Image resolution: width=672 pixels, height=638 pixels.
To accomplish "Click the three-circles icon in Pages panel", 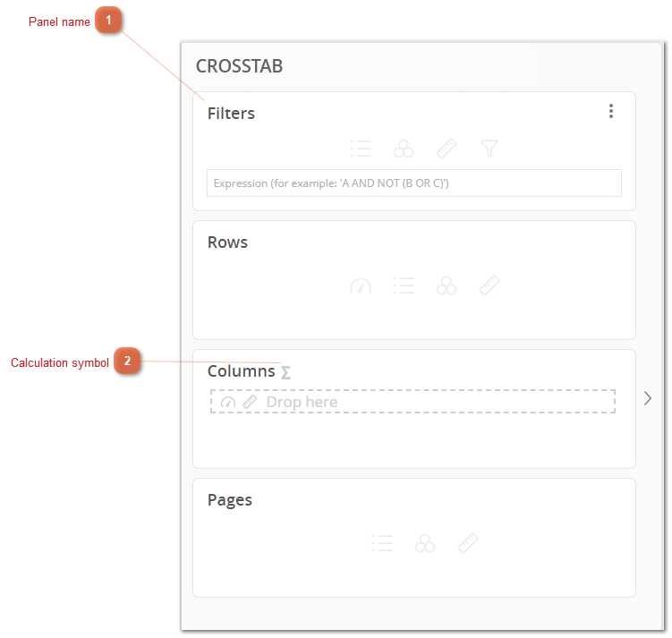I will coord(425,543).
